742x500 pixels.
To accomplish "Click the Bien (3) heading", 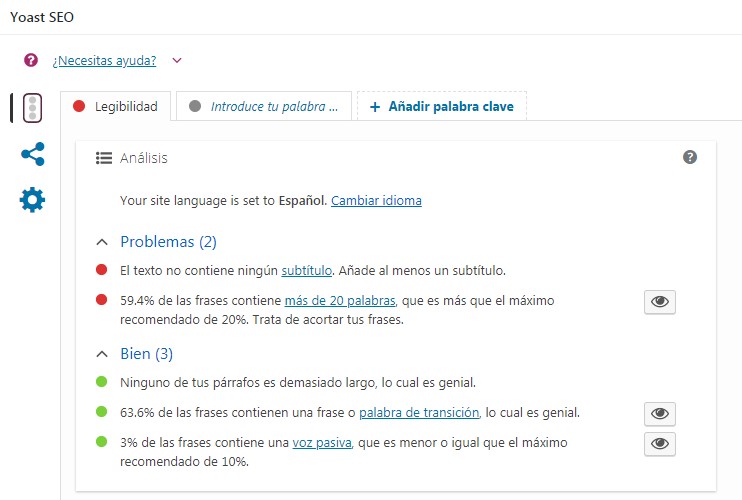I will [146, 353].
